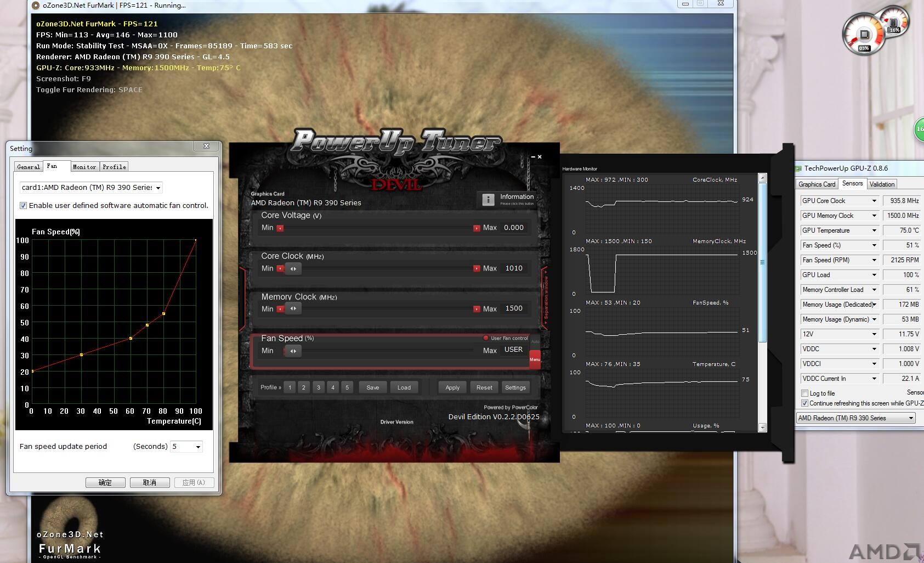Click Core Clock Min red arrow
Viewport: 924px width, 563px height.
tap(280, 269)
